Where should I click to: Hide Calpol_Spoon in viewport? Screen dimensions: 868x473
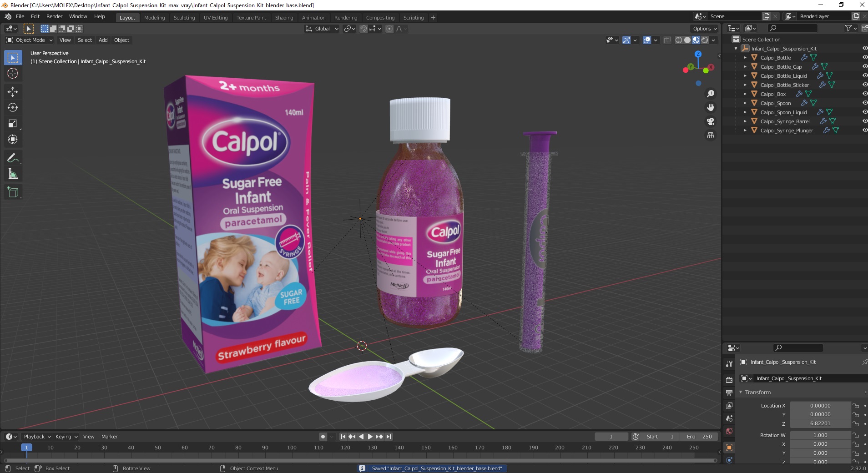[x=864, y=103]
